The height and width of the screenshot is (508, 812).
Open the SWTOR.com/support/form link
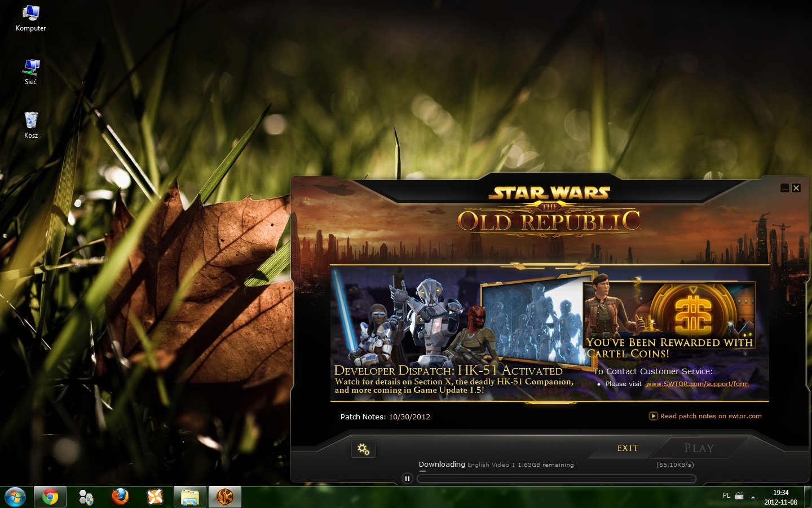pyautogui.click(x=697, y=384)
